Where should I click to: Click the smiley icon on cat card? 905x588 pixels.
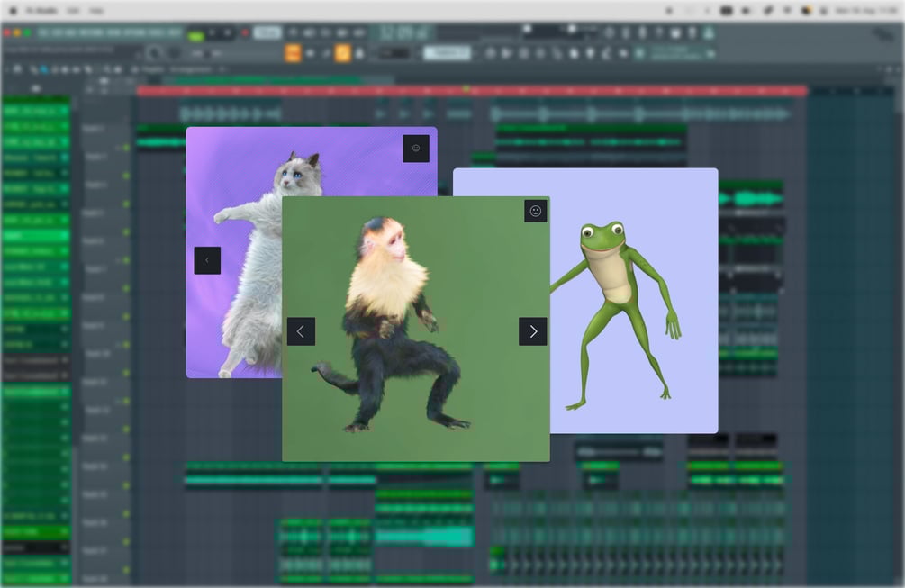click(416, 149)
